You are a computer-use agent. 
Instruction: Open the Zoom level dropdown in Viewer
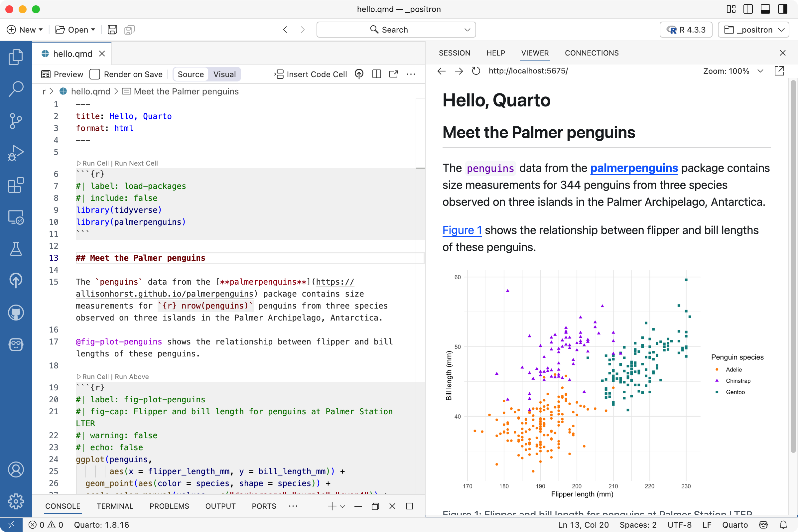point(760,71)
